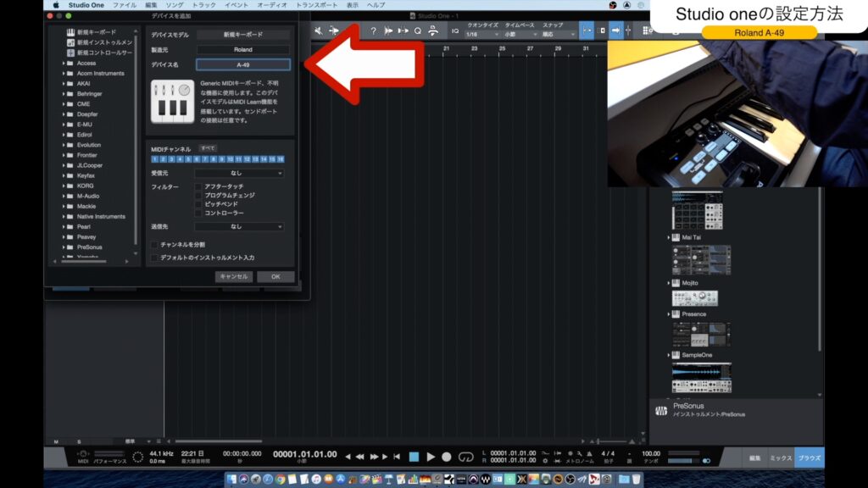Switch to the ブラウズ view button
The image size is (868, 488).
(810, 458)
